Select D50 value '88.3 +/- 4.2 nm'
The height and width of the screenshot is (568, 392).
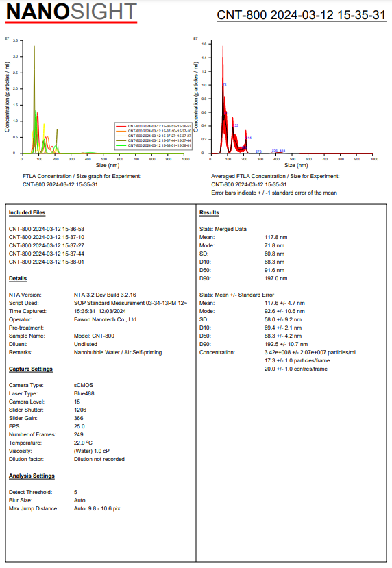[x=283, y=336]
